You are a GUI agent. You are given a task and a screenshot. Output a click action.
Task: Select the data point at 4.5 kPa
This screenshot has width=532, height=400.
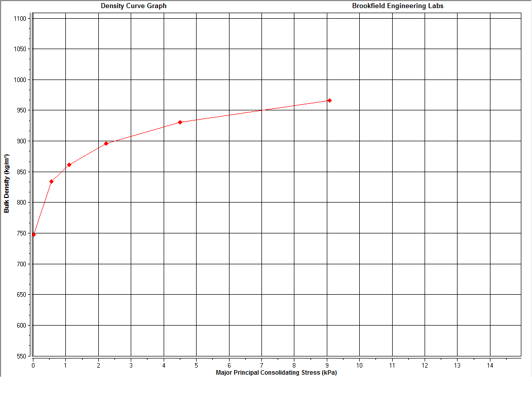pyautogui.click(x=180, y=122)
